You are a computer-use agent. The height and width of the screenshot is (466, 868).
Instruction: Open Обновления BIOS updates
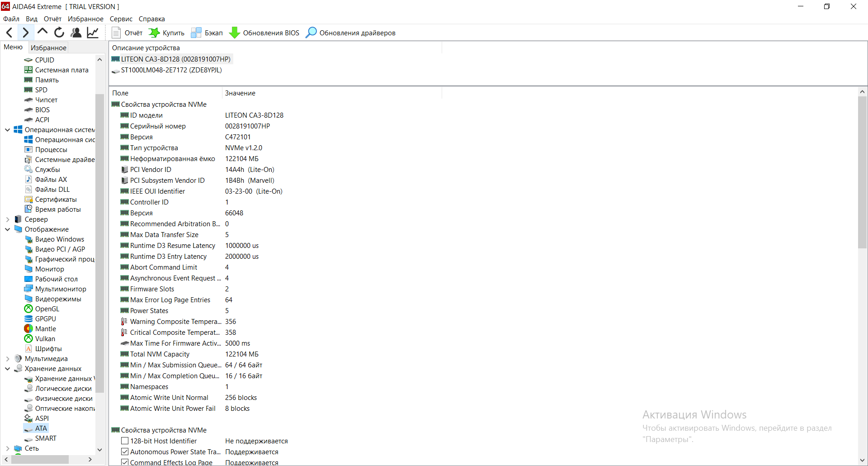[x=264, y=33]
